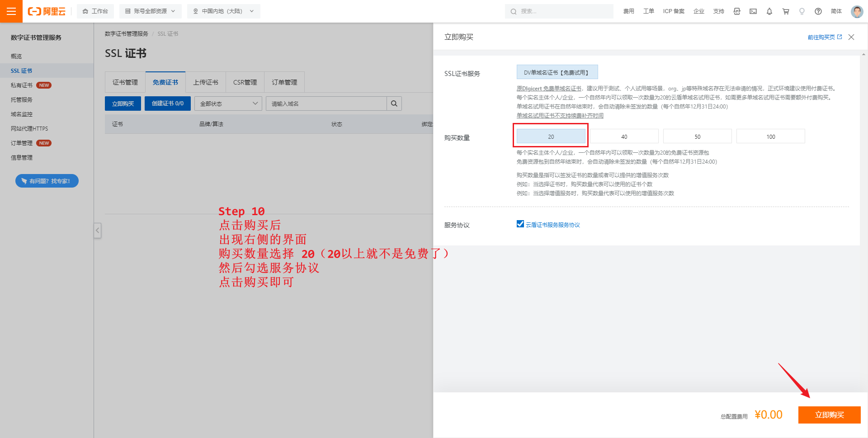This screenshot has height=438, width=868.
Task: Focus the top search box
Action: click(x=559, y=11)
